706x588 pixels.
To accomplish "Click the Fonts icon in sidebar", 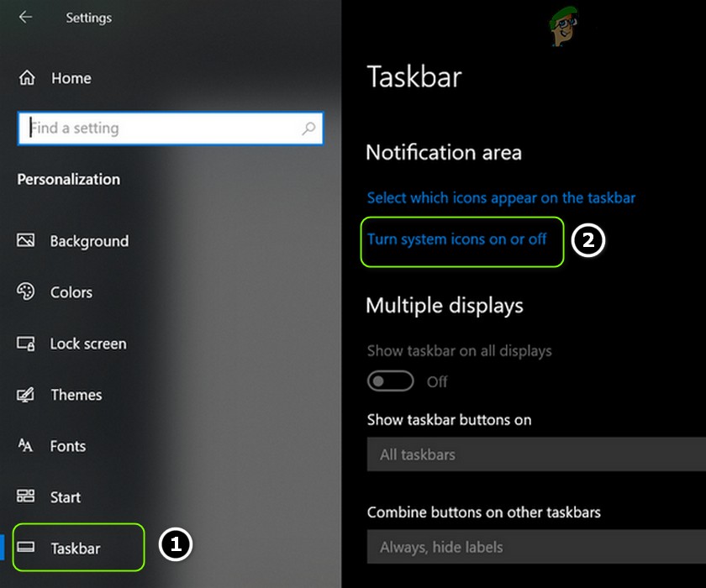I will (26, 446).
